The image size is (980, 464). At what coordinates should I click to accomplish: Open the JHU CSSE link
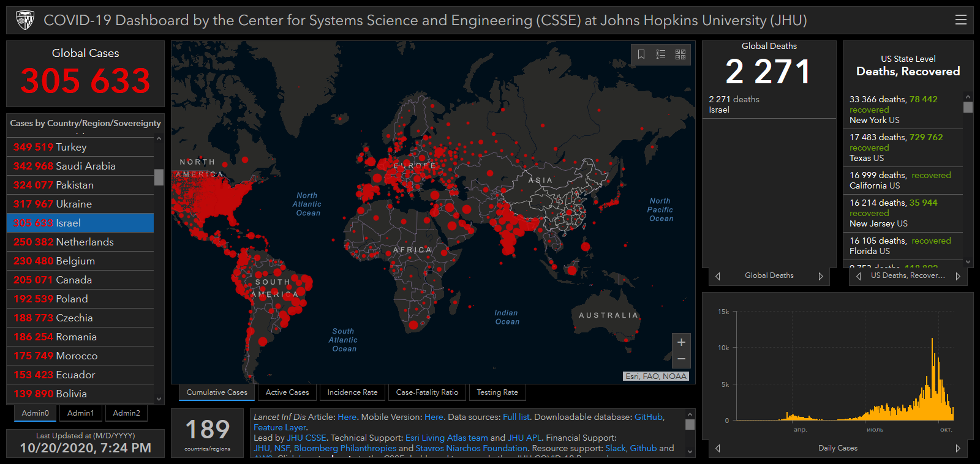pos(307,438)
